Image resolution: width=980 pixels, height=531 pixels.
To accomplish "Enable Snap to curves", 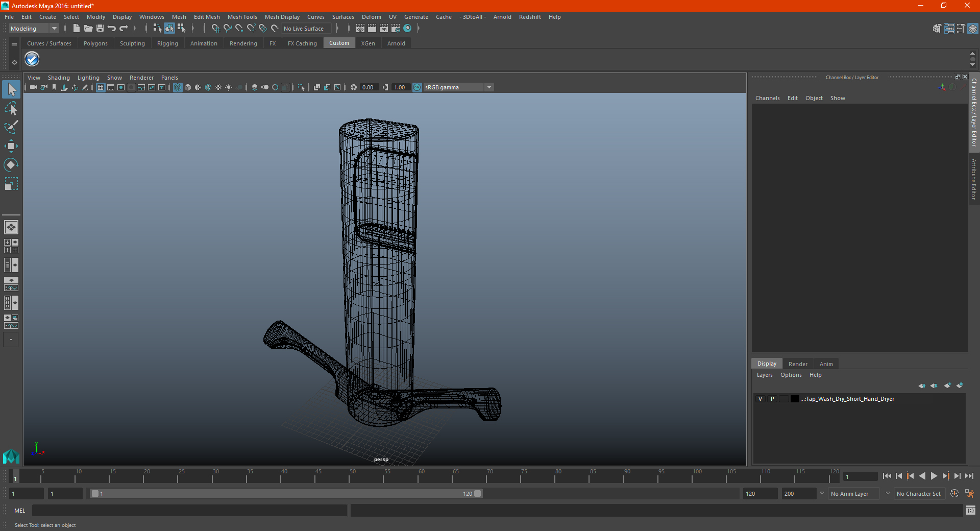I will click(228, 29).
